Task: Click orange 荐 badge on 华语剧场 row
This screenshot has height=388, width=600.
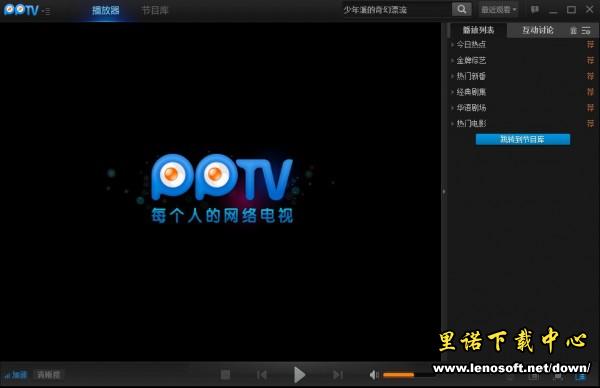Action: (590, 108)
